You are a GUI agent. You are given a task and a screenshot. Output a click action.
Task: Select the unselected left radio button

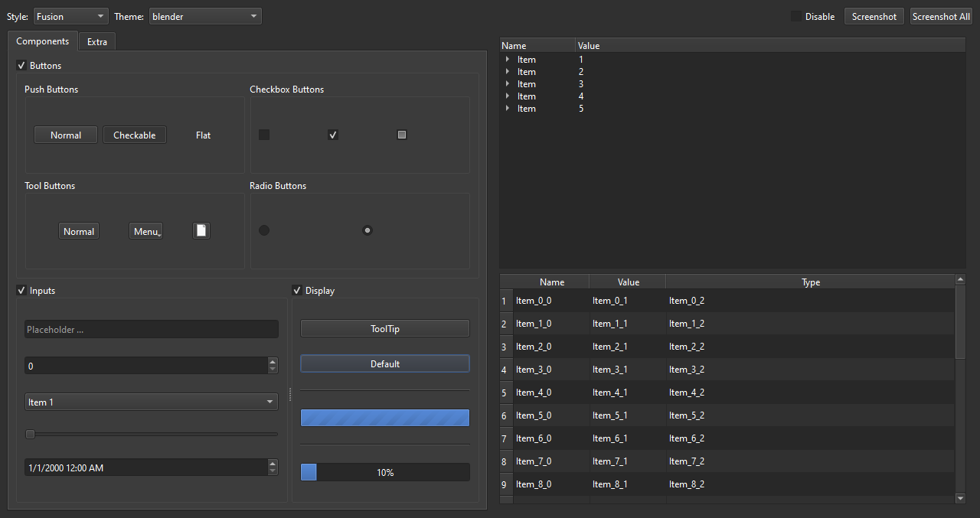(264, 230)
